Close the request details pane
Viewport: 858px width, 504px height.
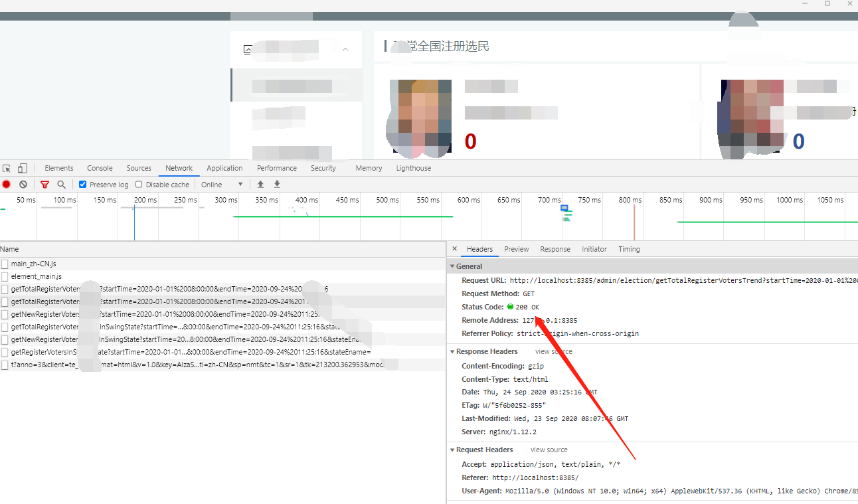pyautogui.click(x=454, y=249)
